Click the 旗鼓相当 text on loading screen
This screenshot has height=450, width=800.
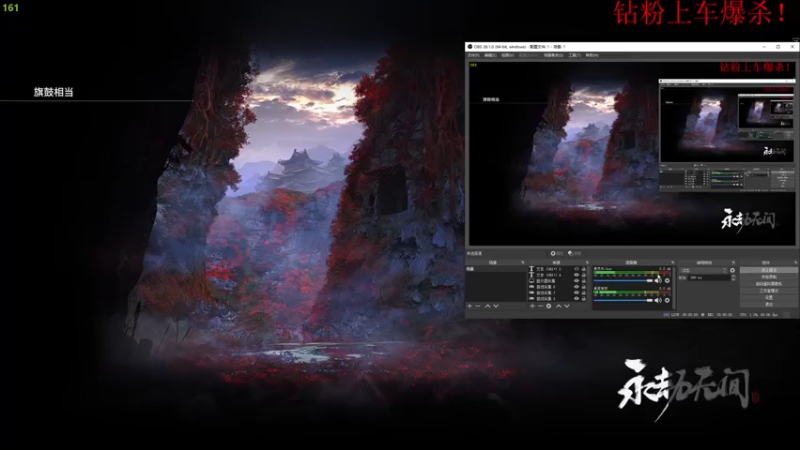pos(54,92)
